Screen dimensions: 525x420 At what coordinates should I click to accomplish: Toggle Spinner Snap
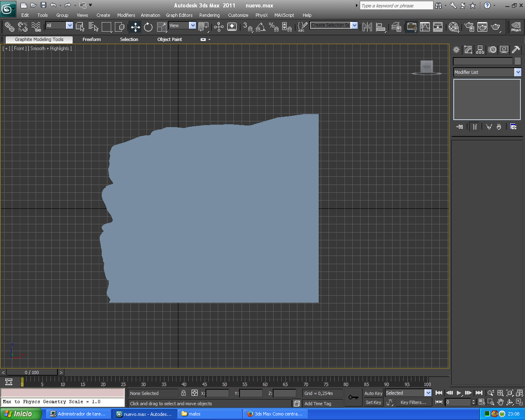(x=287, y=27)
